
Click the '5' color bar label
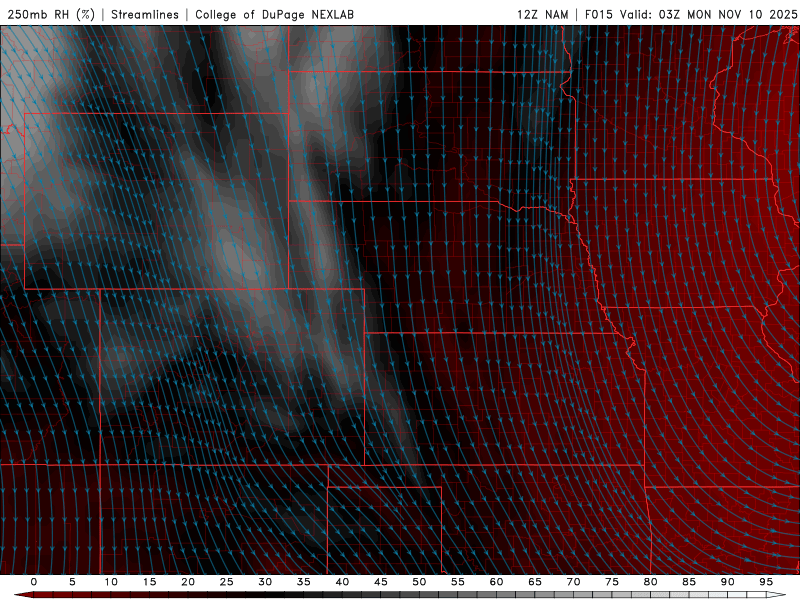click(x=72, y=582)
